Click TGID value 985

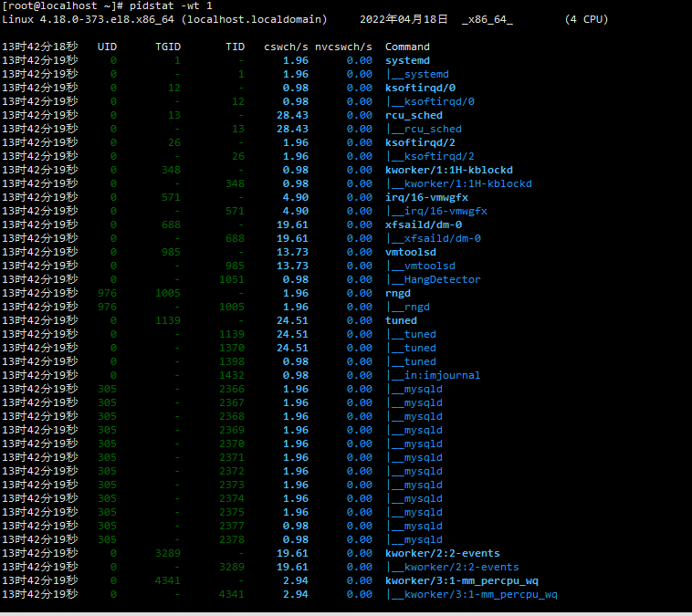(x=172, y=252)
